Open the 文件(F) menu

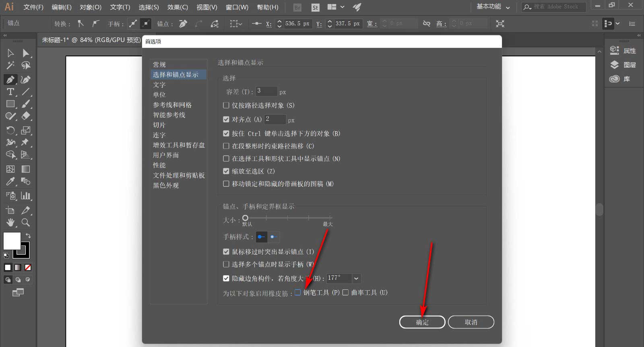tap(33, 7)
